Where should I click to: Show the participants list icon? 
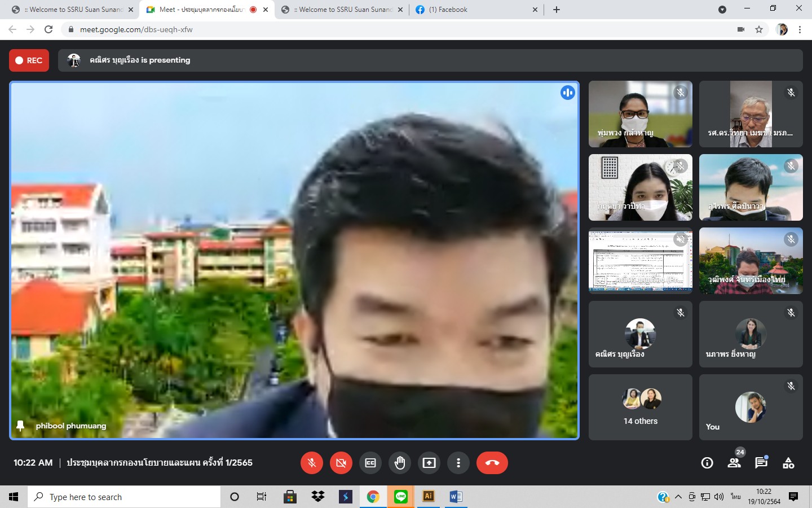pyautogui.click(x=734, y=463)
